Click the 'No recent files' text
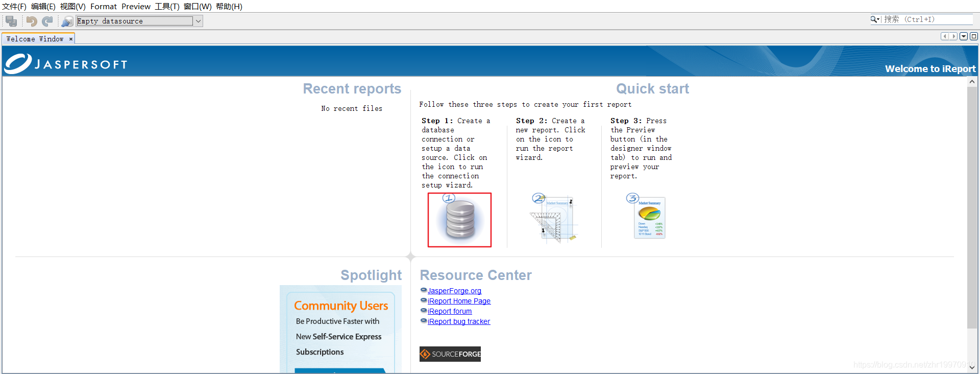The width and height of the screenshot is (980, 374). [x=352, y=108]
